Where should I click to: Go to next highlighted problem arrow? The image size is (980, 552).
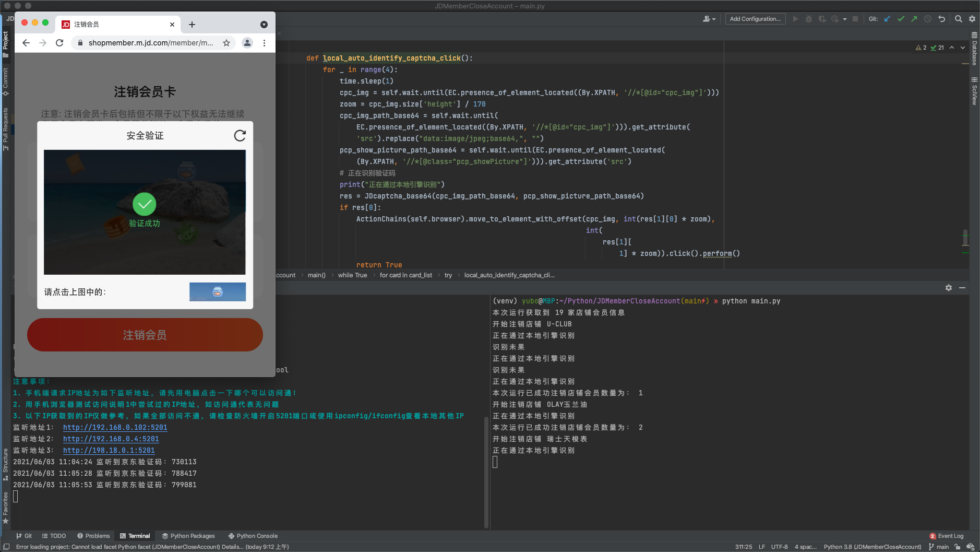[963, 48]
